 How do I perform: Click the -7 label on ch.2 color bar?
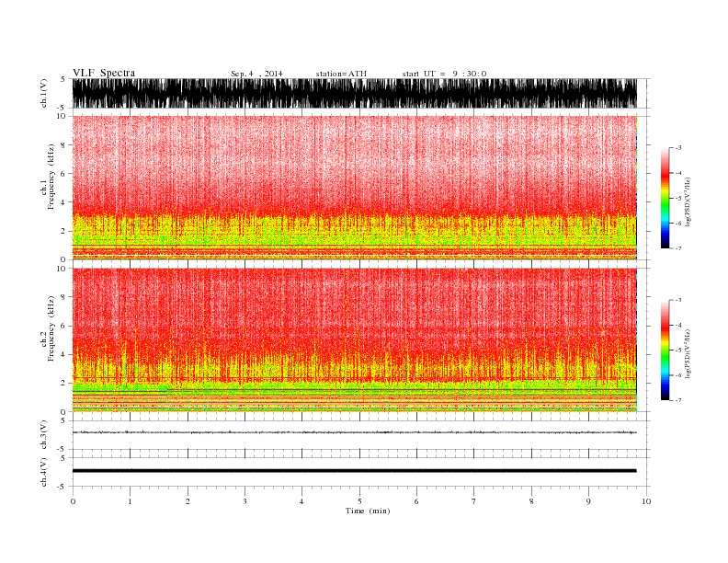coord(678,400)
